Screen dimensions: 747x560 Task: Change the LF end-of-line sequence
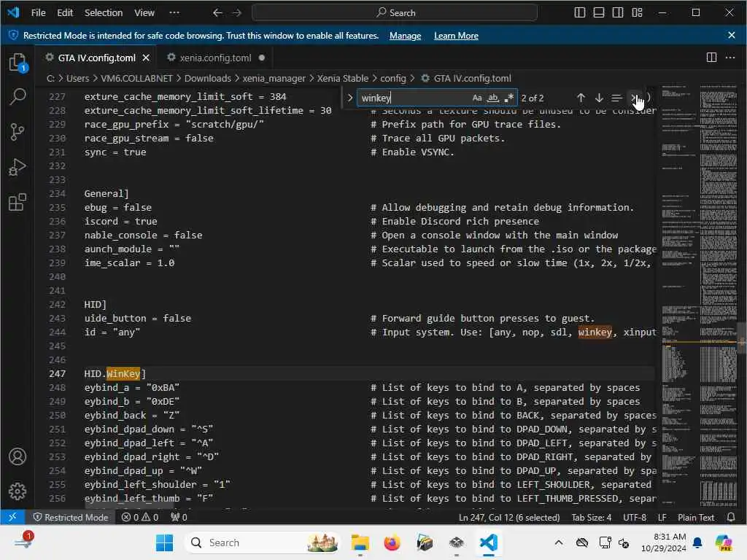click(x=662, y=517)
